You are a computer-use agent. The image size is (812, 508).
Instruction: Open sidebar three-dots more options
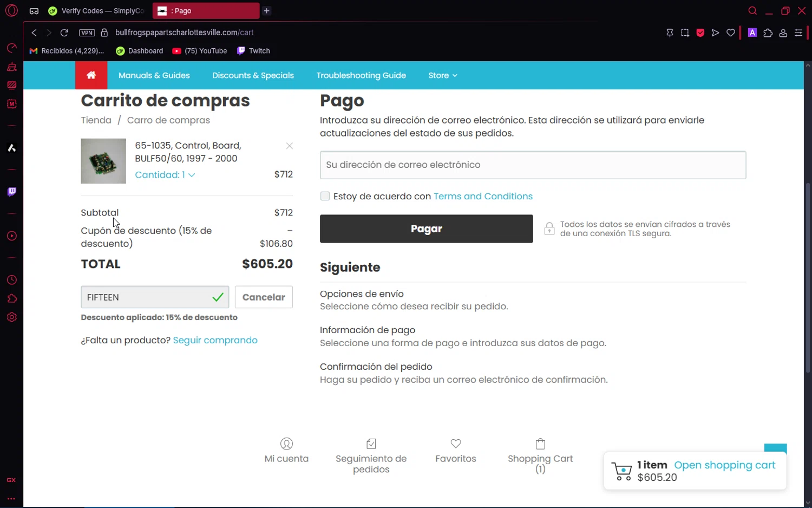tap(11, 498)
